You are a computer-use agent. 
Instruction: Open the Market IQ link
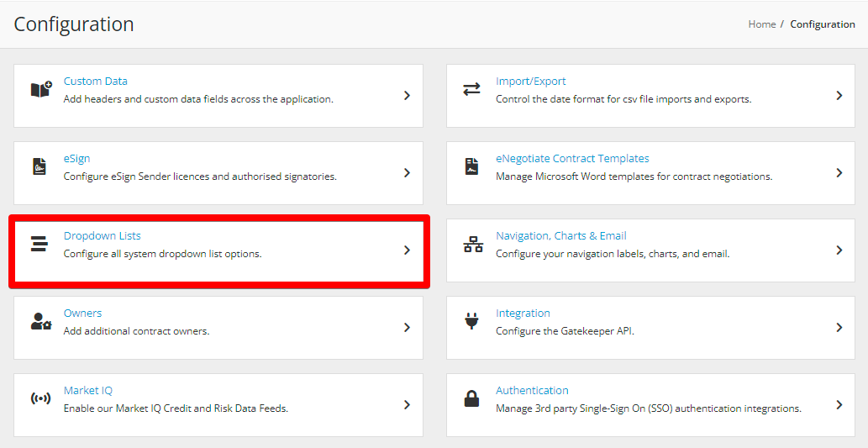point(88,390)
